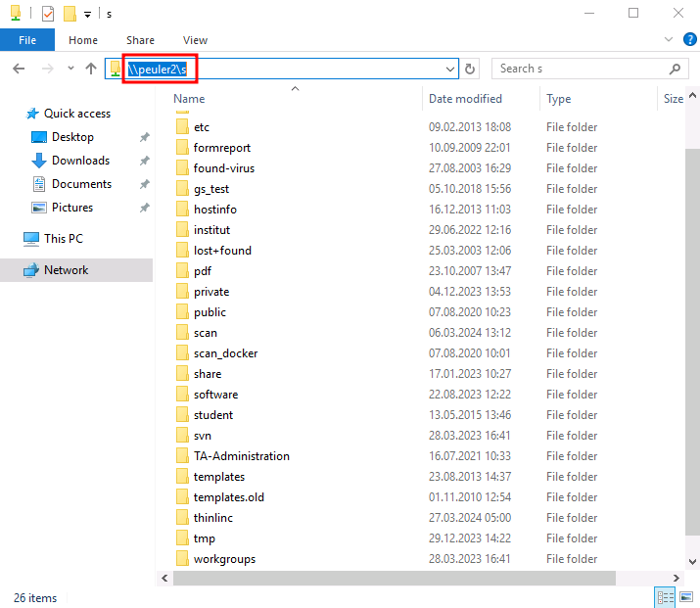Click the New folder quick access icon
The height and width of the screenshot is (608, 700).
click(70, 14)
